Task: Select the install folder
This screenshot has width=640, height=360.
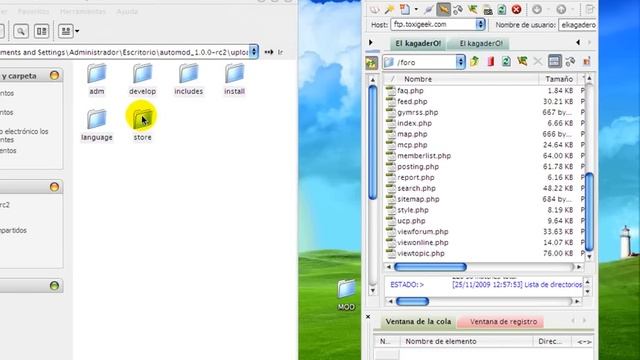Action: click(x=234, y=80)
